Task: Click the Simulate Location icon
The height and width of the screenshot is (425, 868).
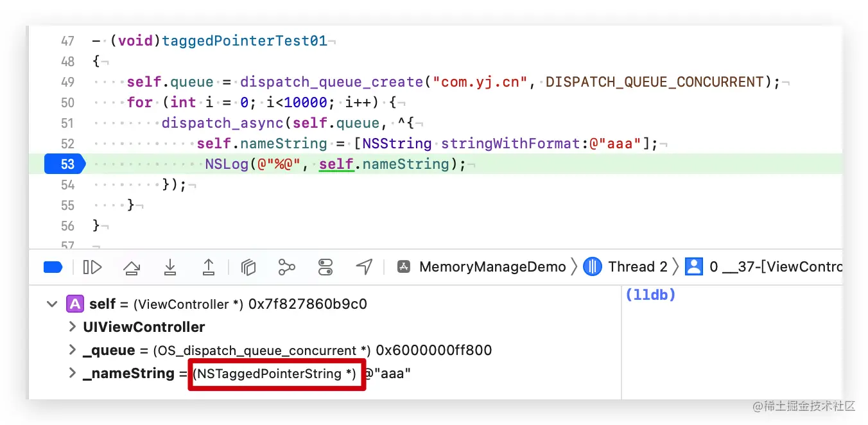Action: [364, 266]
